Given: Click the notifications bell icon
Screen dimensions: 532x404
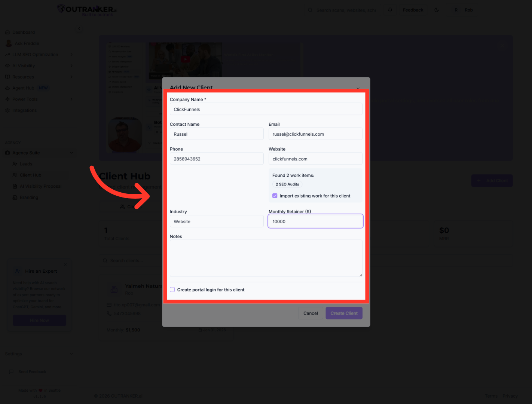Looking at the screenshot, I should click(x=390, y=10).
